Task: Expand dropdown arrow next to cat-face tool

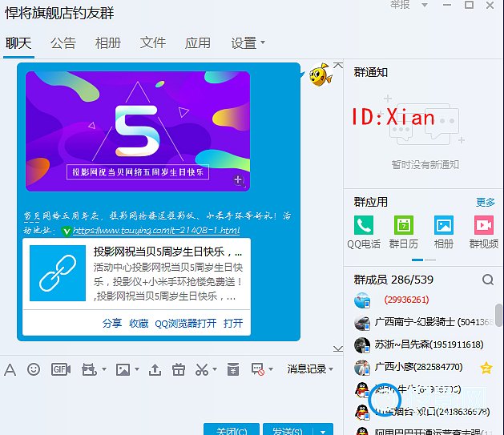Action: (x=104, y=369)
